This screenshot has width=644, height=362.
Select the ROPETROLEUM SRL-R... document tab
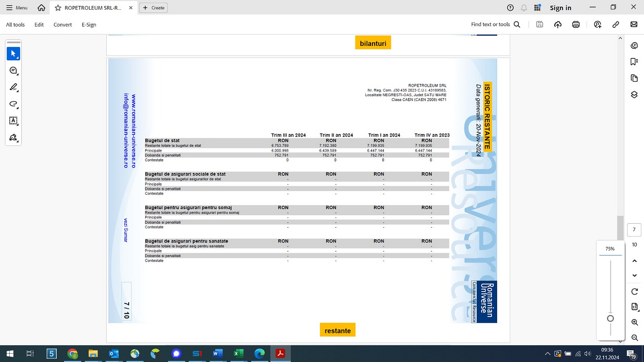93,8
